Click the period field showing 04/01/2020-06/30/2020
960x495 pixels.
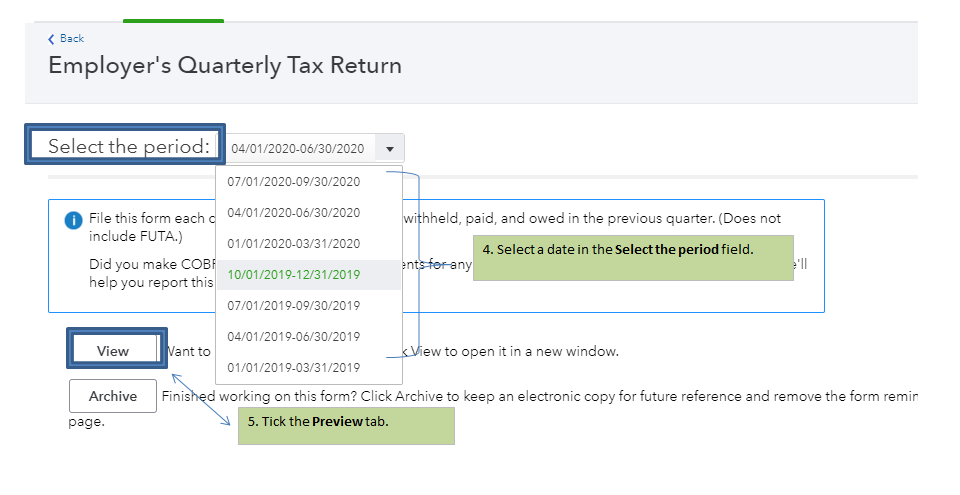[x=298, y=149]
